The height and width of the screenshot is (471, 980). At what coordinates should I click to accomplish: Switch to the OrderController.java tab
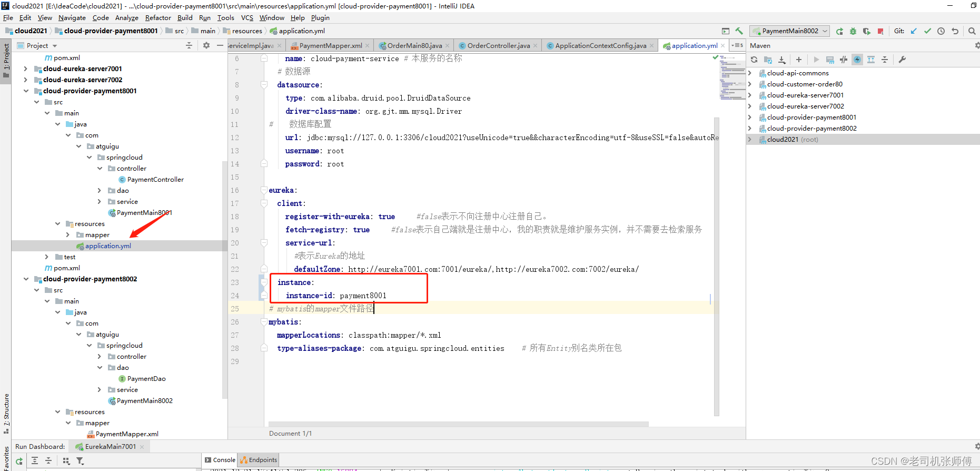498,46
